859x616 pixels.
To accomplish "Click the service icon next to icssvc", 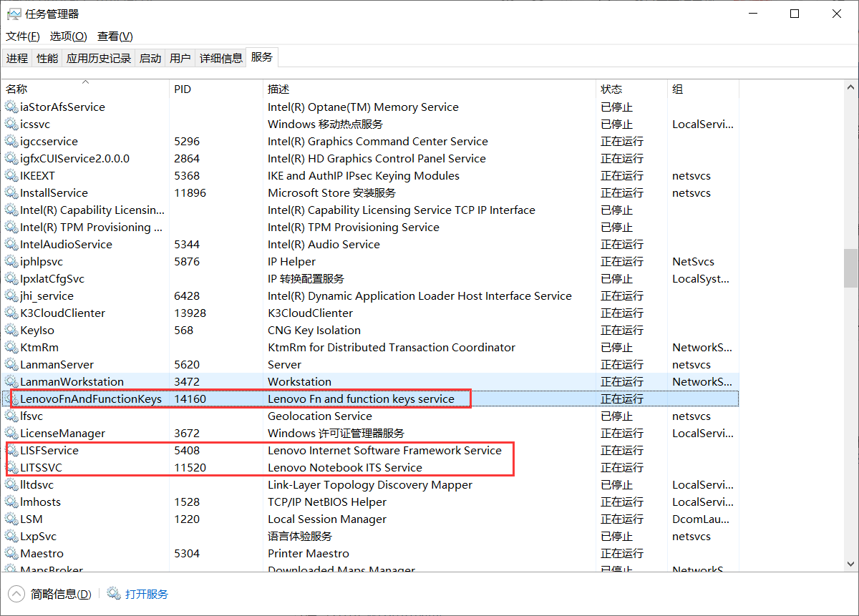I will pyautogui.click(x=11, y=124).
